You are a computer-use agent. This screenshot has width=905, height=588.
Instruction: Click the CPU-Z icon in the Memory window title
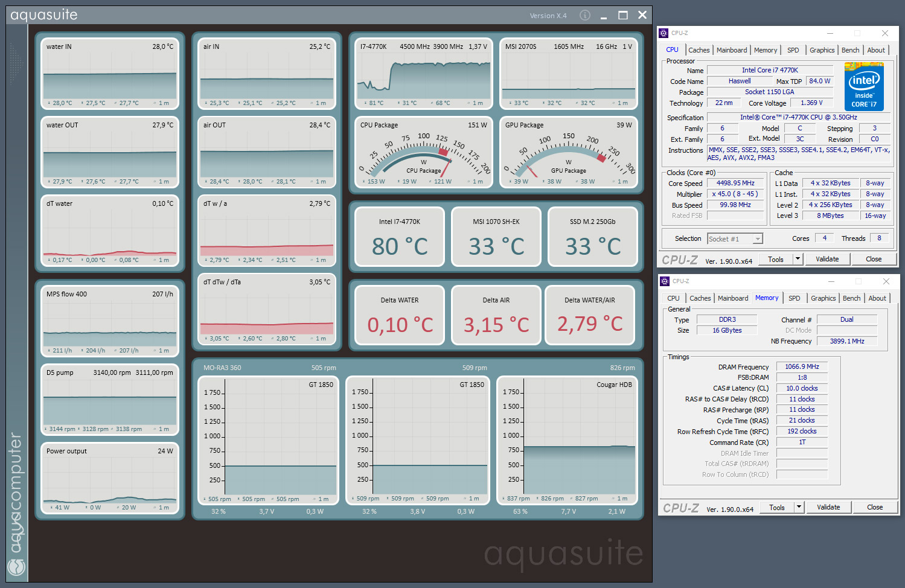[x=665, y=281]
